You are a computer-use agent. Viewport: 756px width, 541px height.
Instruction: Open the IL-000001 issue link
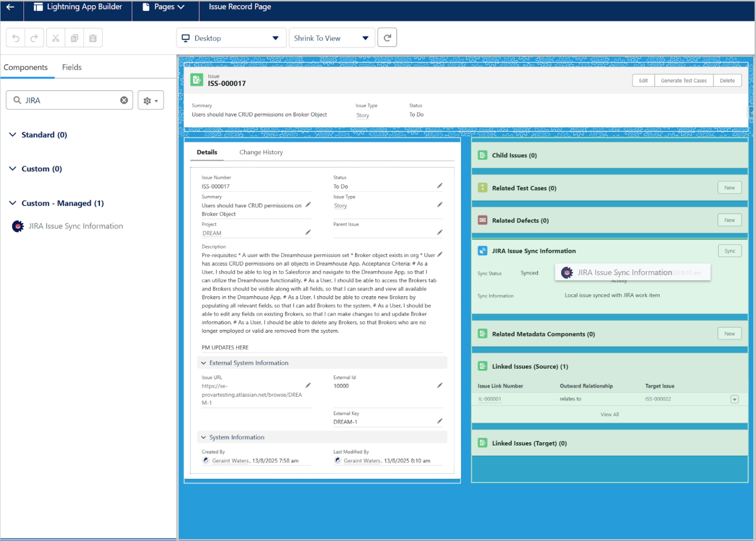(490, 399)
